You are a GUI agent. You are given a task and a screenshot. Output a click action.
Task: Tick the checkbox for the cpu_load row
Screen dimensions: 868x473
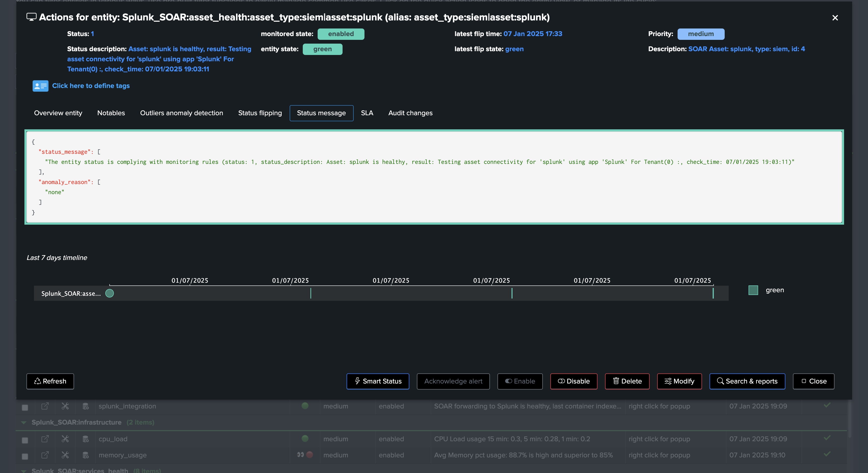click(x=25, y=440)
